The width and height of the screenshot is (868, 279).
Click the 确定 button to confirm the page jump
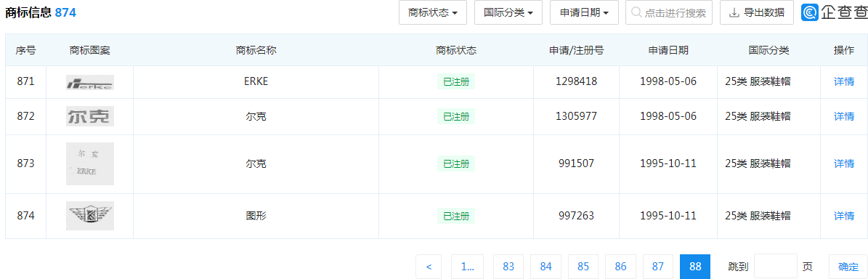click(x=848, y=267)
